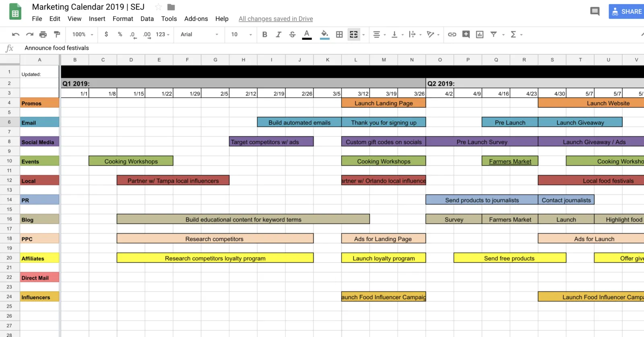Select the Research competitors loyalty program cell
Viewport: 644px width, 337px height.
(215, 258)
